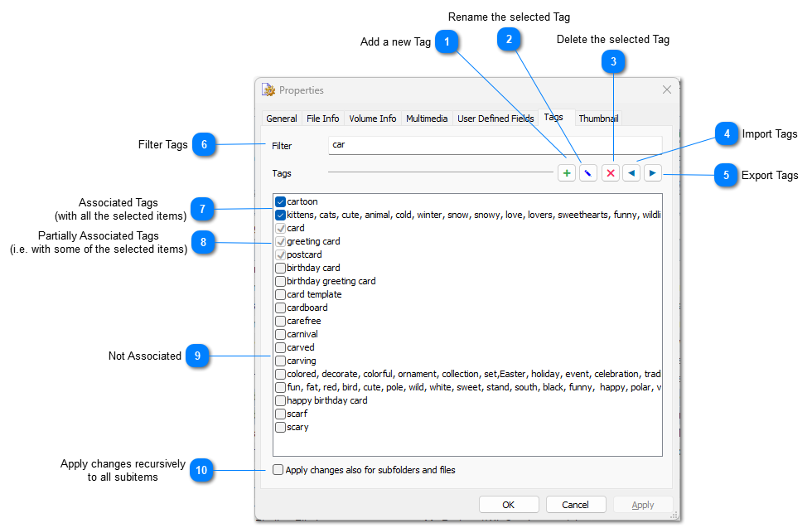
Task: Close the Properties dialog with X
Action: (x=667, y=90)
